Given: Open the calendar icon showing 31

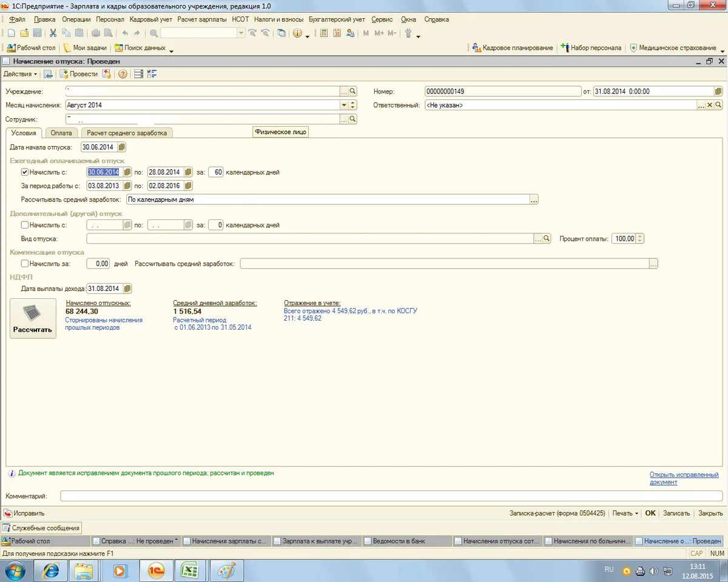Looking at the screenshot, I should tap(337, 33).
